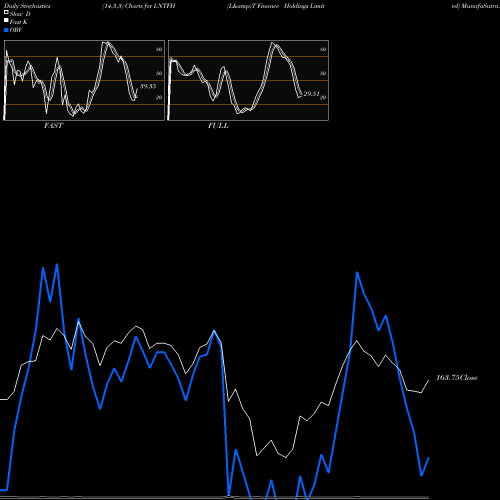Click the 'Slow D' legend label
The width and height of the screenshot is (500, 500).
tap(20, 14)
